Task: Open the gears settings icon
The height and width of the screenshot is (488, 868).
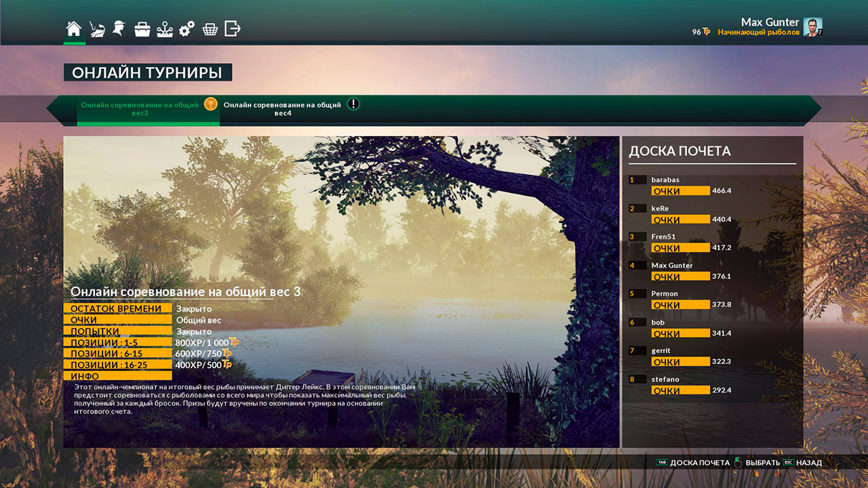Action: [187, 29]
